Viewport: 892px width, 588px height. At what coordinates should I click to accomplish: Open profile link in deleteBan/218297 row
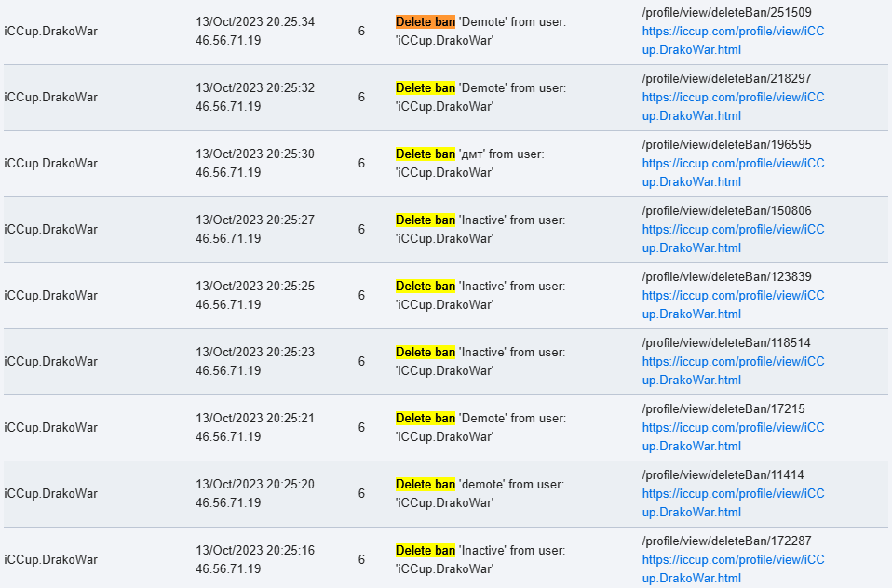pyautogui.click(x=734, y=106)
